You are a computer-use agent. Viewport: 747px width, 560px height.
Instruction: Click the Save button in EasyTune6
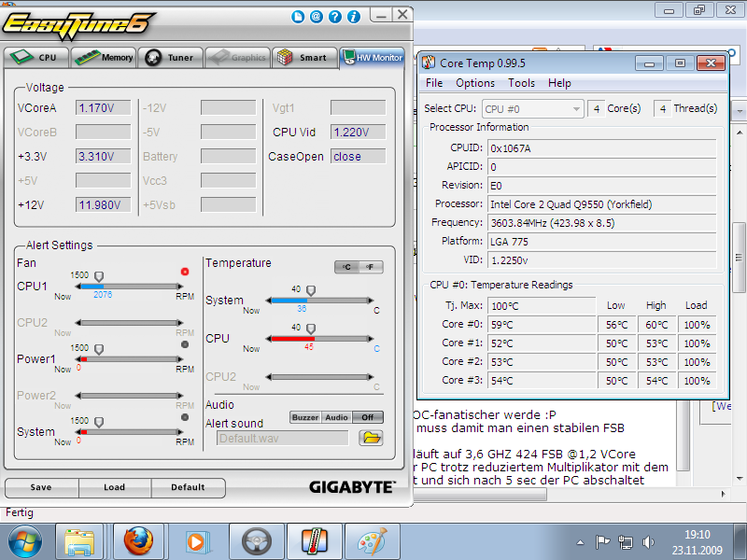coord(41,487)
